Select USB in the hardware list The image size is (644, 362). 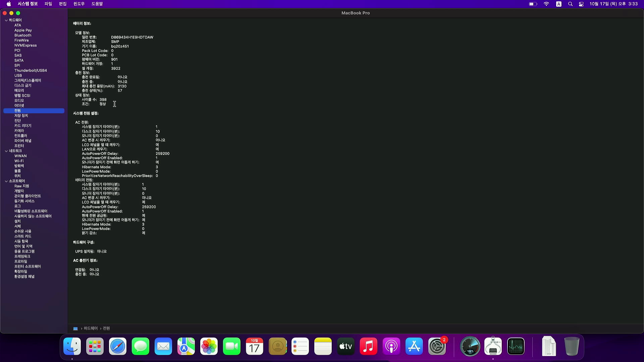tap(18, 75)
